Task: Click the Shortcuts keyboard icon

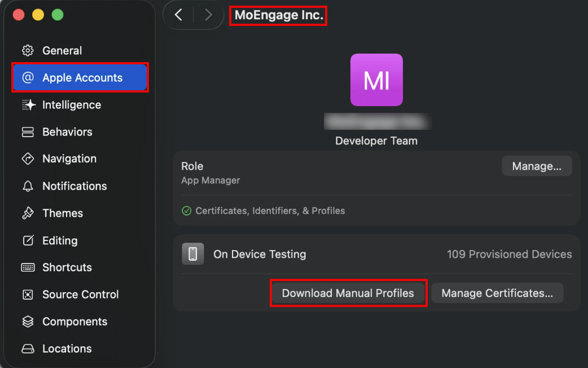Action: coord(28,267)
